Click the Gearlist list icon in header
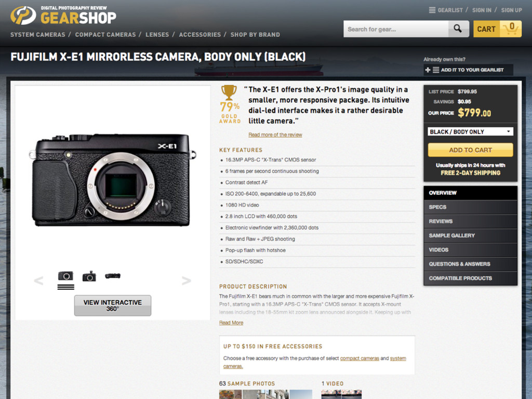Screen dimensions: 532x399 [x=432, y=10]
